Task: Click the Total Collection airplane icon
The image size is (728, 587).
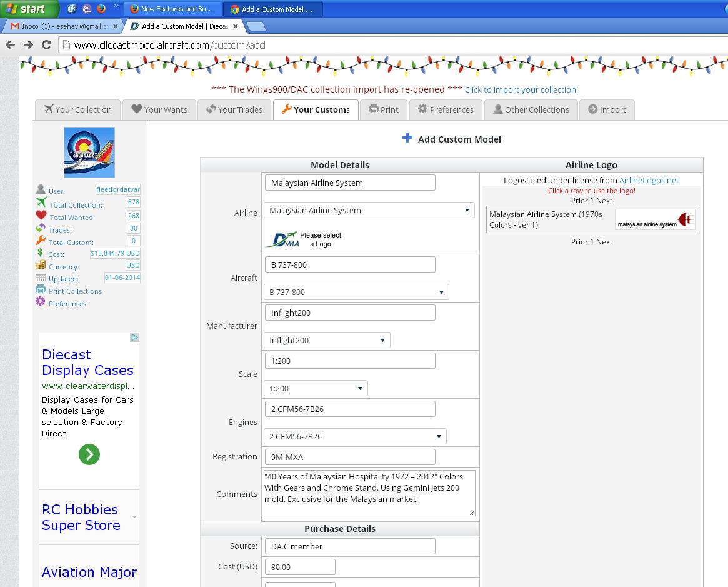Action: 41,203
